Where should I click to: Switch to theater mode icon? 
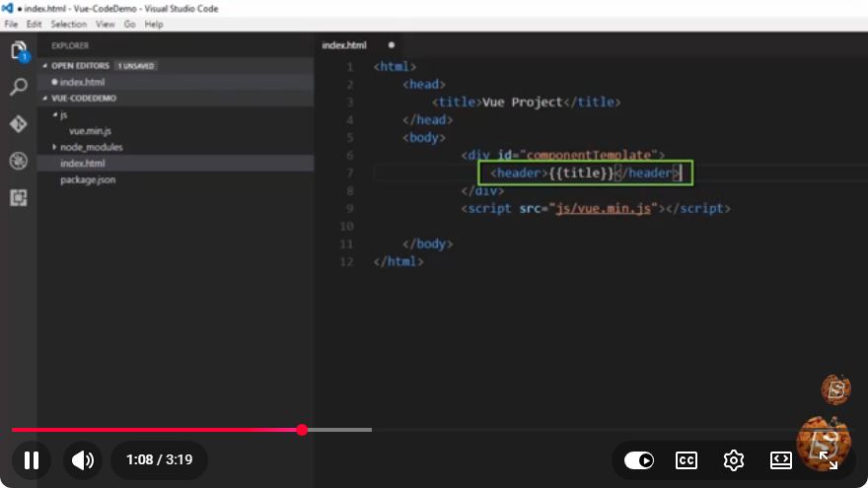[x=780, y=460]
